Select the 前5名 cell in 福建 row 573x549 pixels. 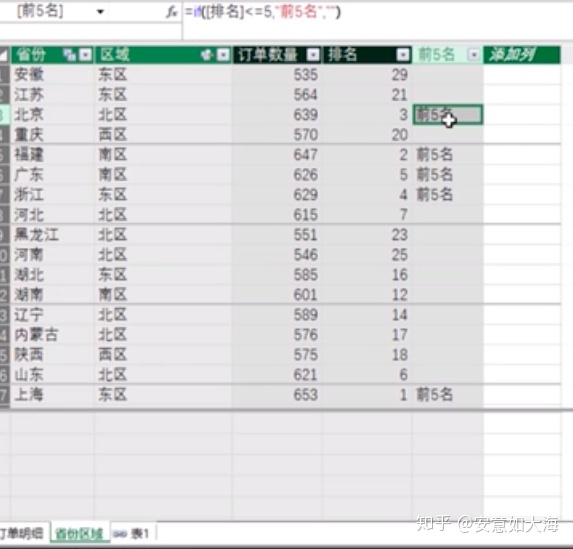point(448,155)
